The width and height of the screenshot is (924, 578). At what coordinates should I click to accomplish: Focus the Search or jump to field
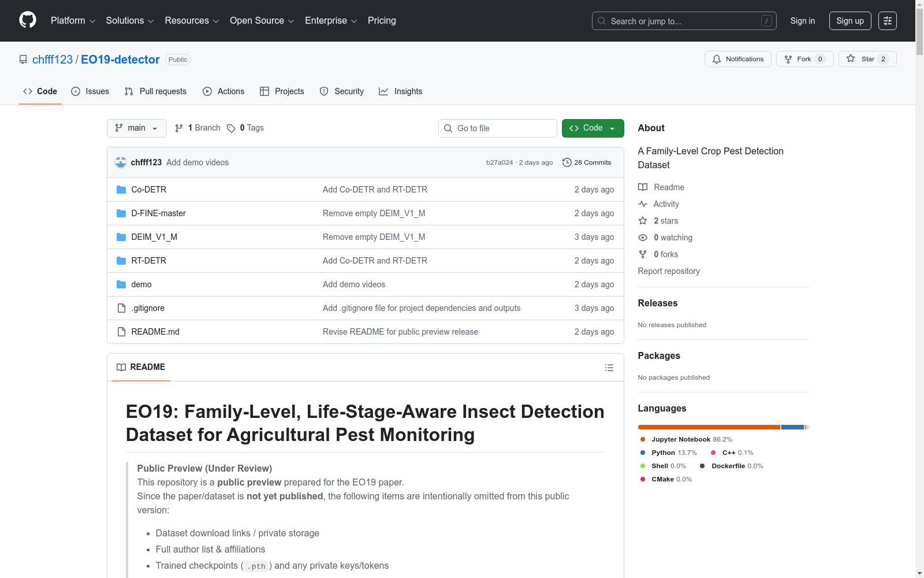coord(684,21)
